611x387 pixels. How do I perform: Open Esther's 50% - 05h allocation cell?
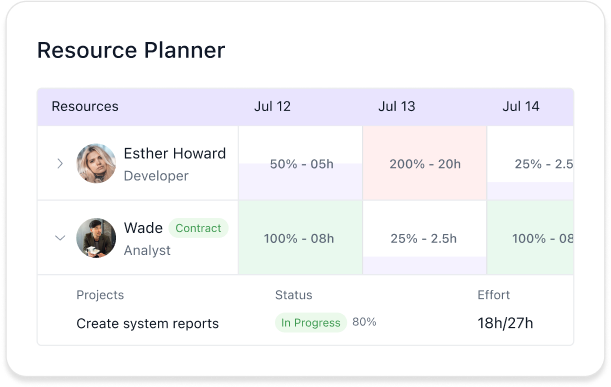300,163
